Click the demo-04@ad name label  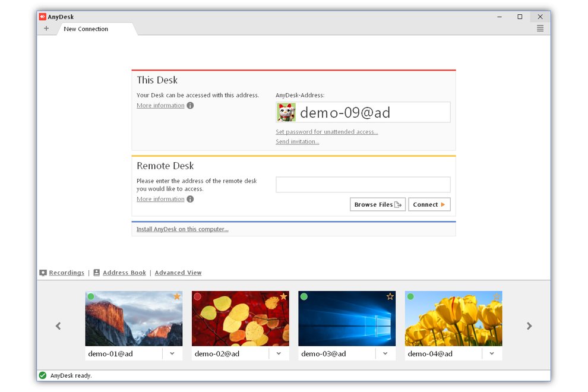click(430, 354)
